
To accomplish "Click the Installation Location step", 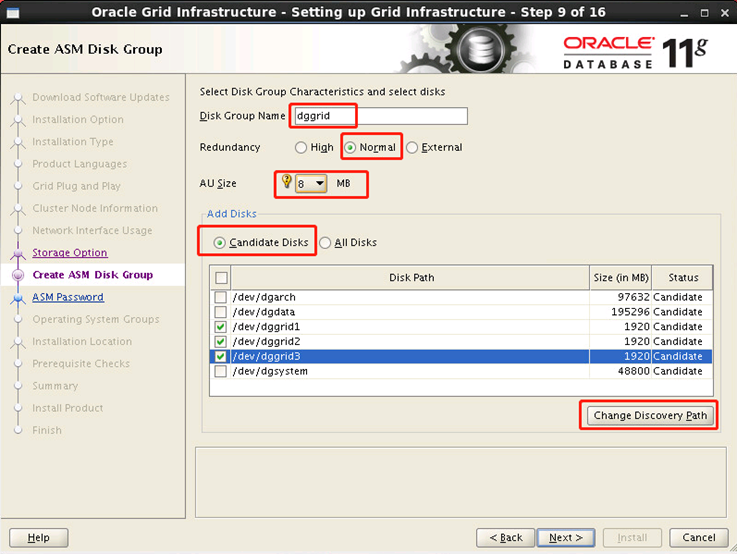I will pyautogui.click(x=82, y=342).
